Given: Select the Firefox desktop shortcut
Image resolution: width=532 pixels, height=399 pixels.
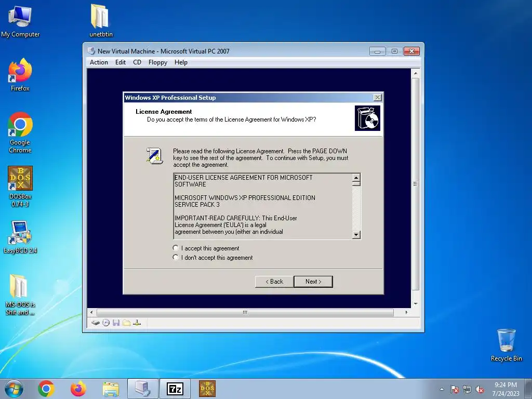Looking at the screenshot, I should pos(20,75).
